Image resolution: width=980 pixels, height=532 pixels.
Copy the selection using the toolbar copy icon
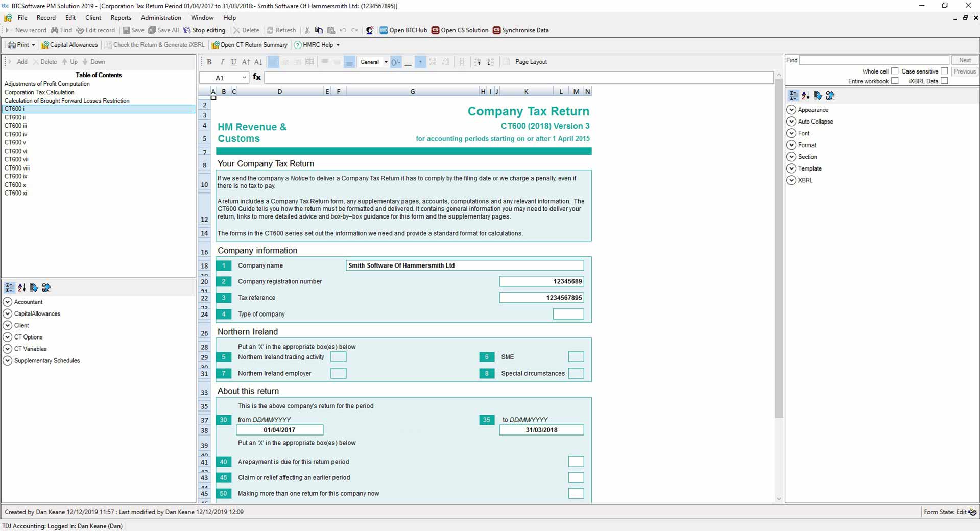click(x=319, y=30)
